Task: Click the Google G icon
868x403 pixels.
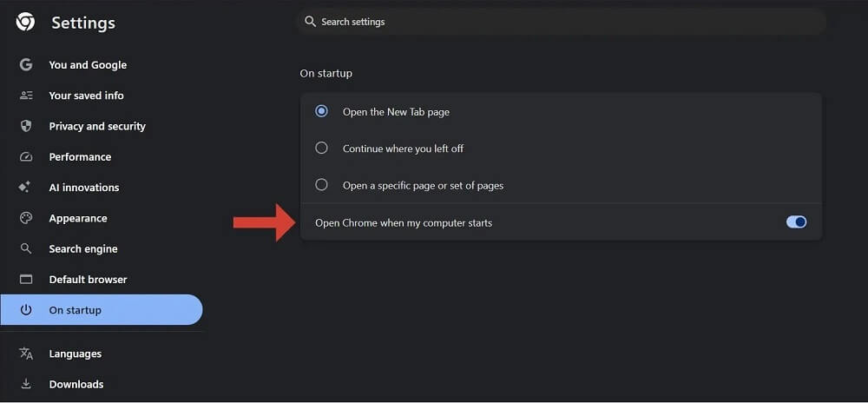Action: [26, 65]
